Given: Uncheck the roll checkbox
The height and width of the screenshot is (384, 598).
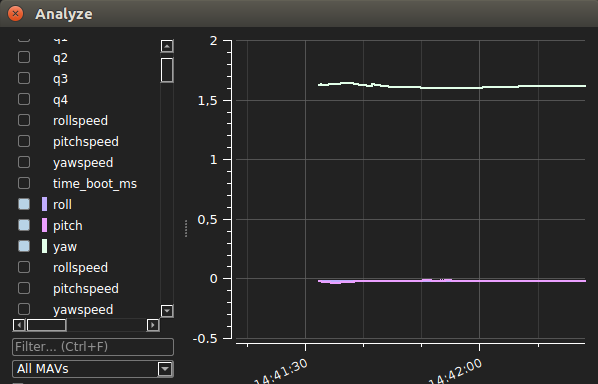Looking at the screenshot, I should (24, 204).
